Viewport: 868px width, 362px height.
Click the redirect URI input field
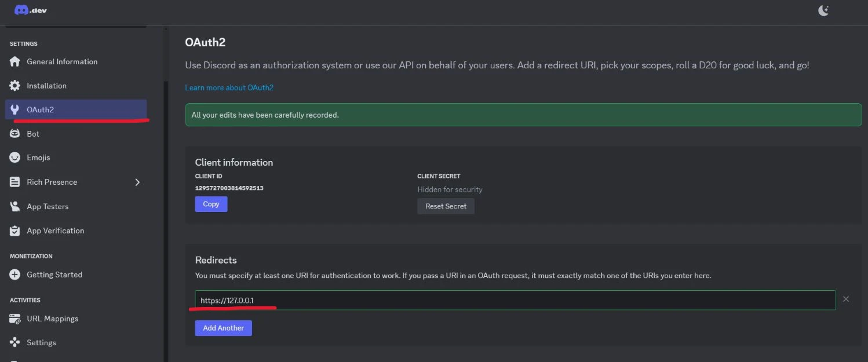tap(515, 300)
